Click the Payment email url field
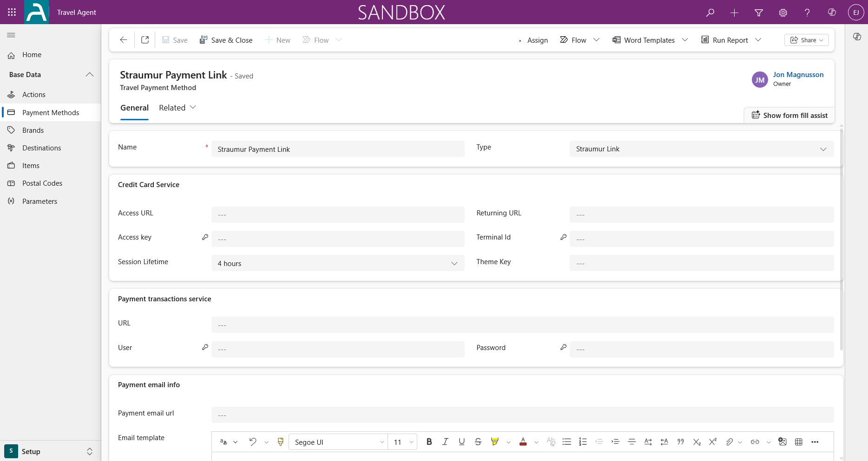 (522, 415)
